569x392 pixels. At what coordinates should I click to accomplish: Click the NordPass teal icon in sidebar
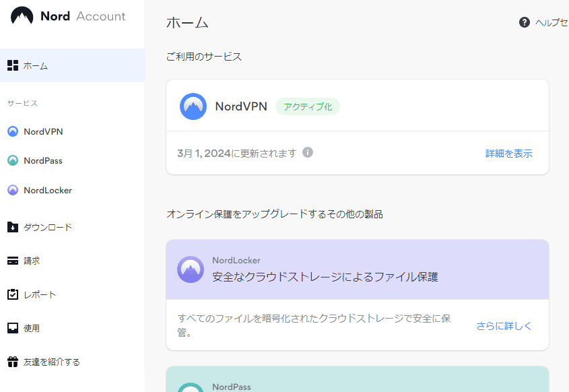tap(13, 160)
